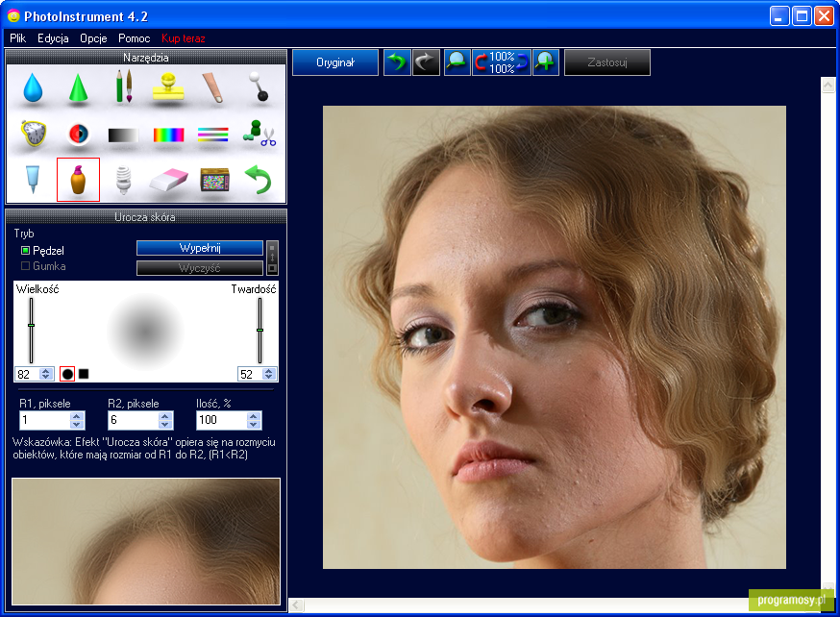
Task: Click the Wielkość vertical slider handle
Action: click(x=31, y=325)
